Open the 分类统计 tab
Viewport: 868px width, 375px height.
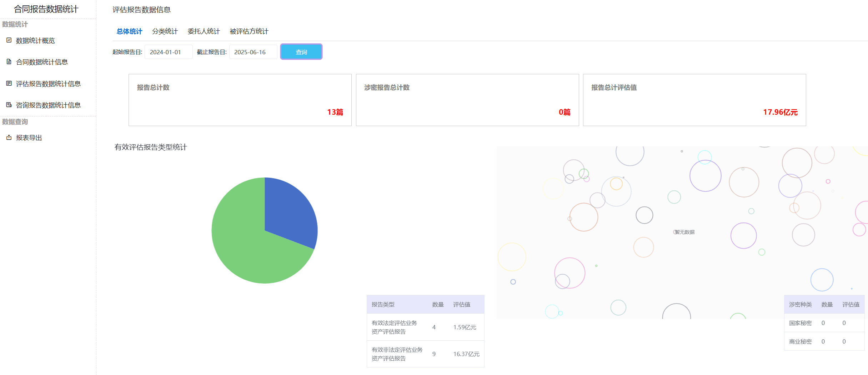(165, 31)
